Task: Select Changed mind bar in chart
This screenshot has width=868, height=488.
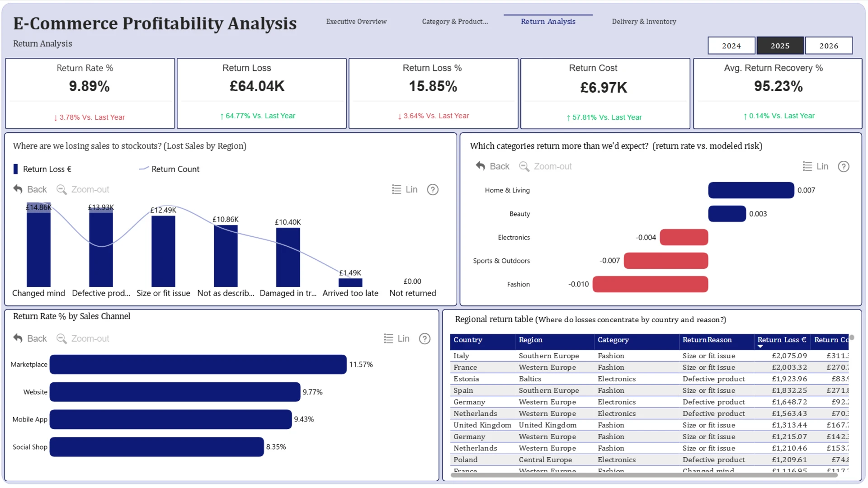Action: (38, 244)
